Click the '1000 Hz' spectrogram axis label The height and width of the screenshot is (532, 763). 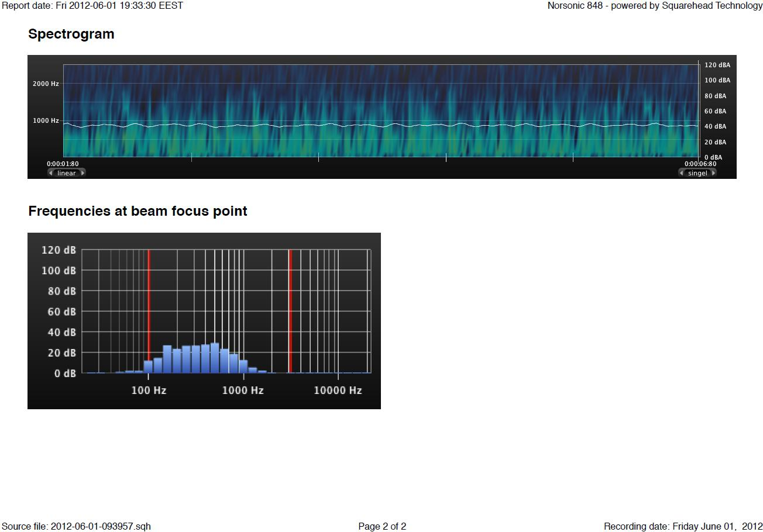point(46,120)
